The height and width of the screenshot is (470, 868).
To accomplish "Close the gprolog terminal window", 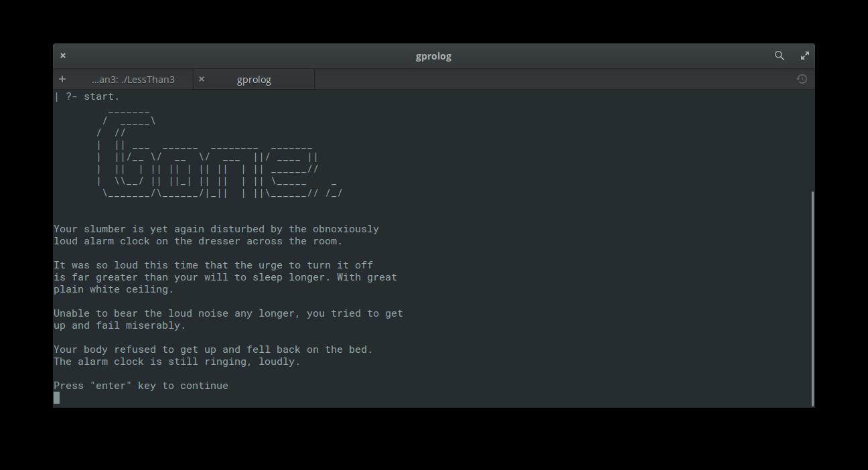I will click(x=63, y=56).
